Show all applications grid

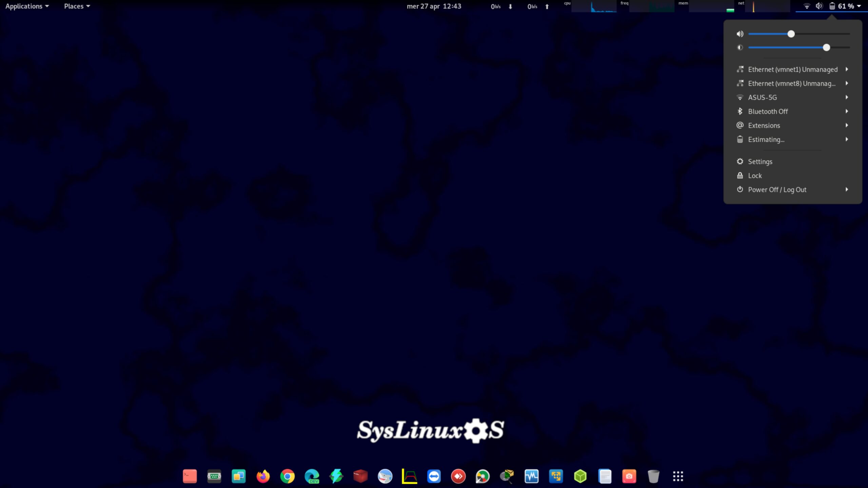tap(678, 476)
